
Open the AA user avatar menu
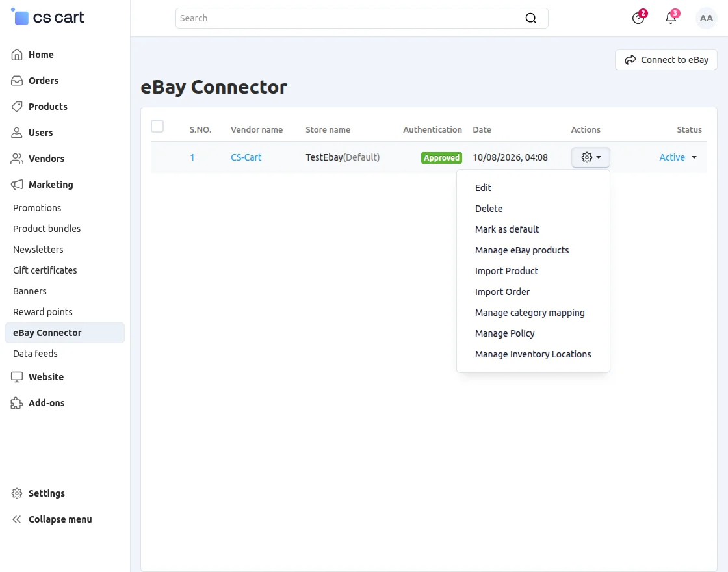(706, 18)
